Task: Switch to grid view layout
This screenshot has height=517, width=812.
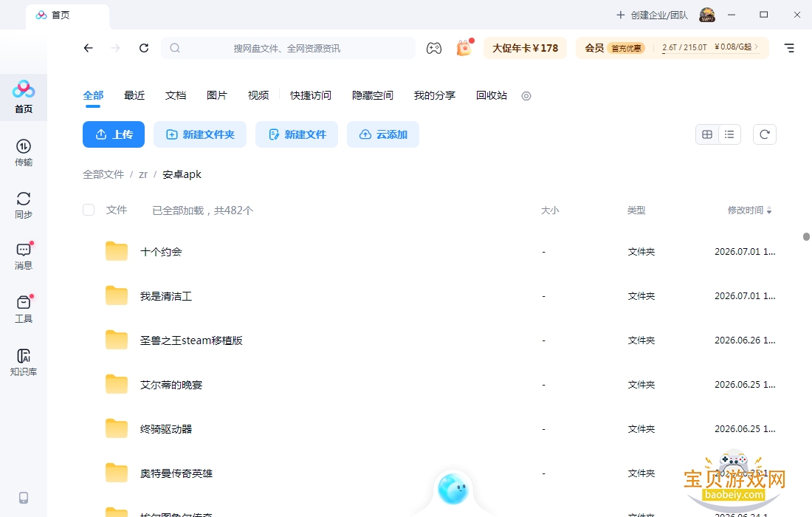Action: [707, 134]
